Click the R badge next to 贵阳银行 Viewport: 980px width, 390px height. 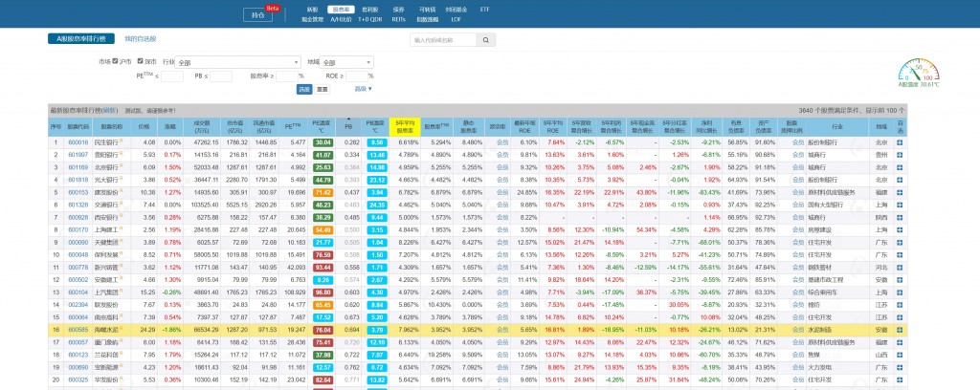tap(120, 154)
